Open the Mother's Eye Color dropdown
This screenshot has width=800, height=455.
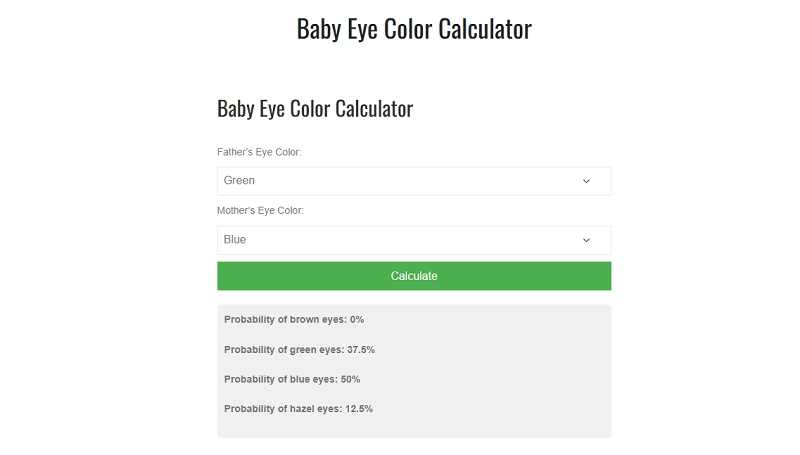click(x=413, y=240)
